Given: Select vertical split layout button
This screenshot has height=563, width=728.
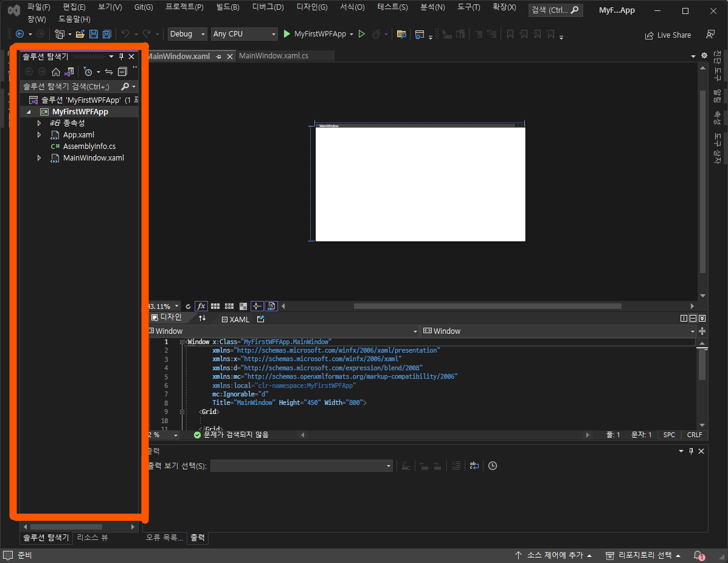Looking at the screenshot, I should (x=684, y=319).
